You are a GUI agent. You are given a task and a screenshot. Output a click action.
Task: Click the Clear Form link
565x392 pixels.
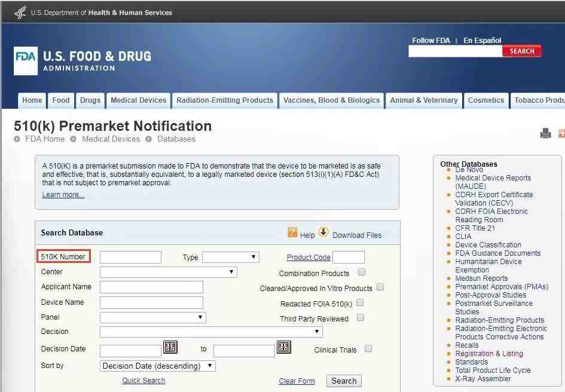(x=297, y=381)
